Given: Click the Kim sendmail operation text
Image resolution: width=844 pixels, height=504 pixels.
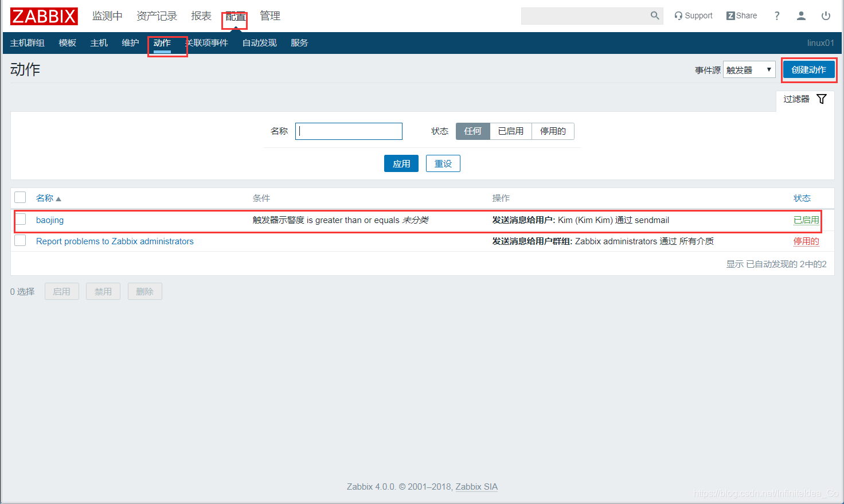Looking at the screenshot, I should pyautogui.click(x=581, y=220).
